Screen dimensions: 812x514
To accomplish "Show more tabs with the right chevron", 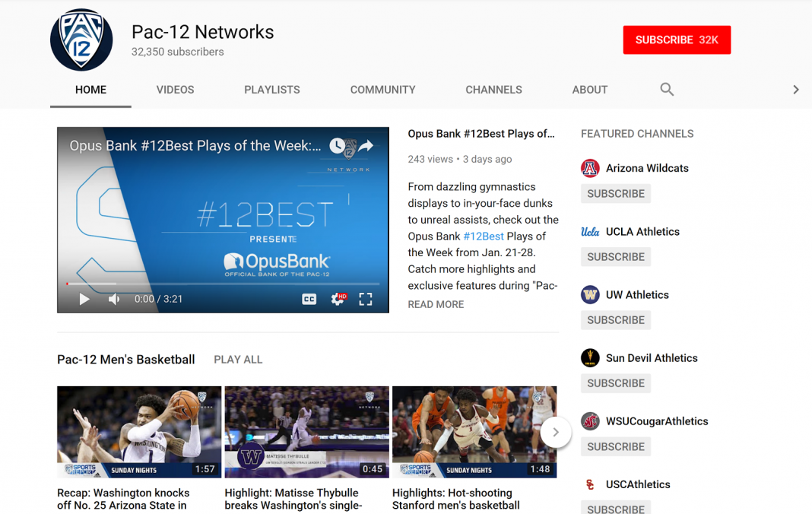I will [x=796, y=90].
